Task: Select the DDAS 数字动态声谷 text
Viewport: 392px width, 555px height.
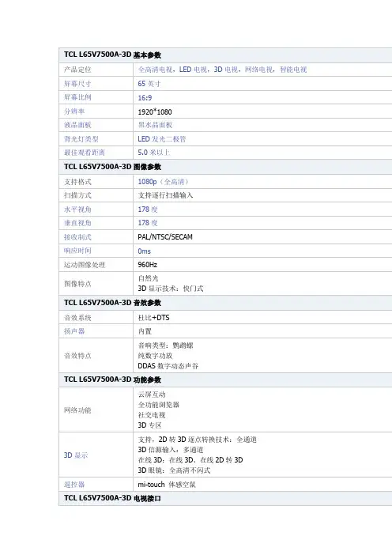Action: pyautogui.click(x=168, y=366)
